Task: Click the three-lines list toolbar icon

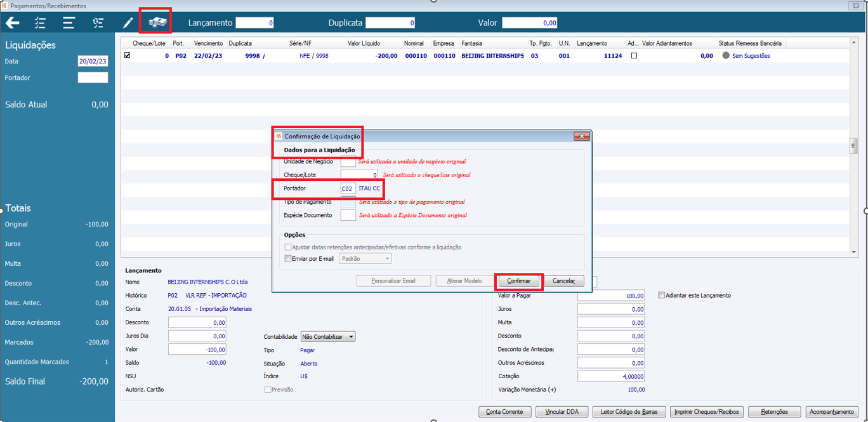Action: click(69, 23)
